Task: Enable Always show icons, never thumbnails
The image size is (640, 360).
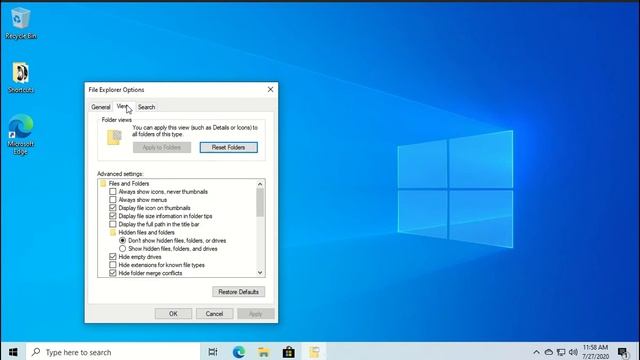Action: tap(113, 191)
